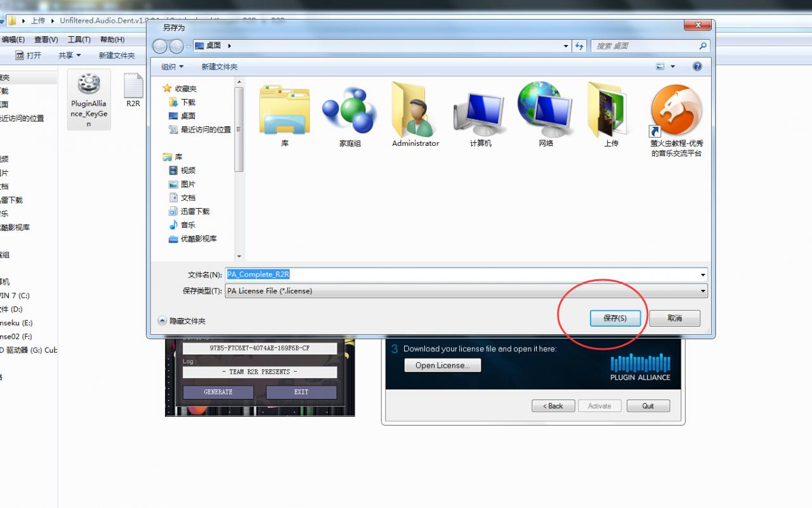
Task: Click the 取消 cancel button
Action: point(675,318)
